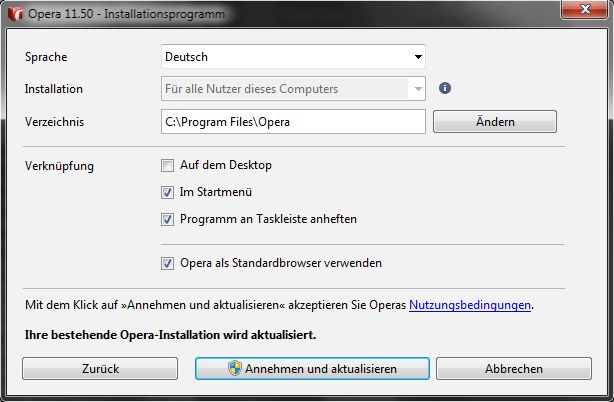Click the Ändern button
The width and height of the screenshot is (614, 402).
point(495,122)
